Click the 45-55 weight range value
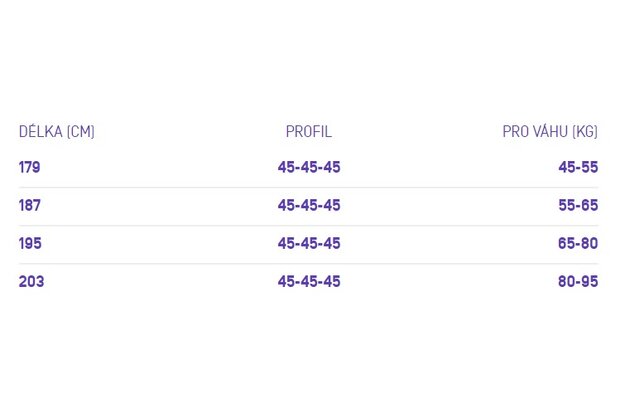The height and width of the screenshot is (420, 630). 578,167
